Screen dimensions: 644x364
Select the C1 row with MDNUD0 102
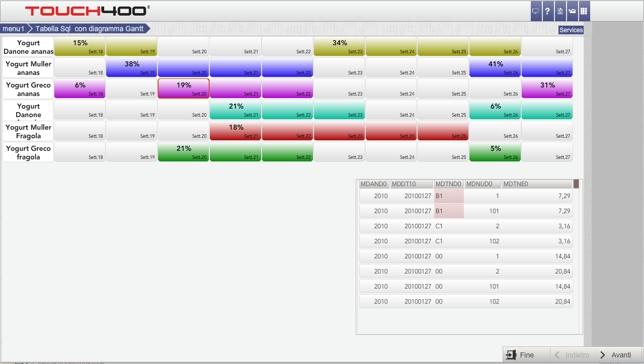click(x=466, y=241)
